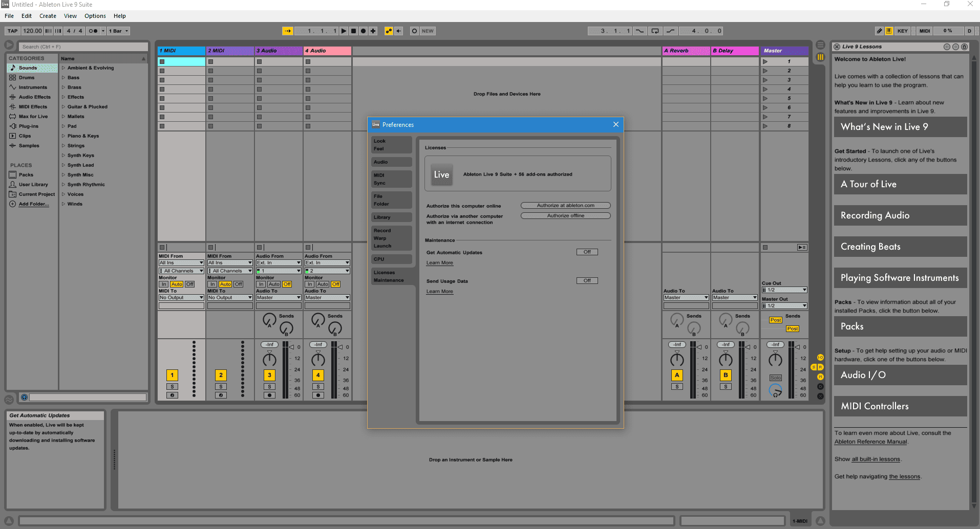Open the Options menu
The width and height of the screenshot is (980, 529).
95,16
